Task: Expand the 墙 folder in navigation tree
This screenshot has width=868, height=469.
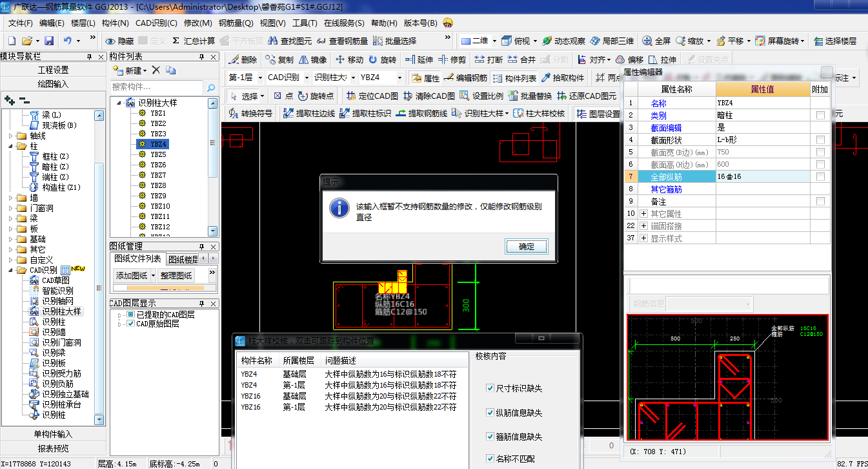Action: (11, 198)
